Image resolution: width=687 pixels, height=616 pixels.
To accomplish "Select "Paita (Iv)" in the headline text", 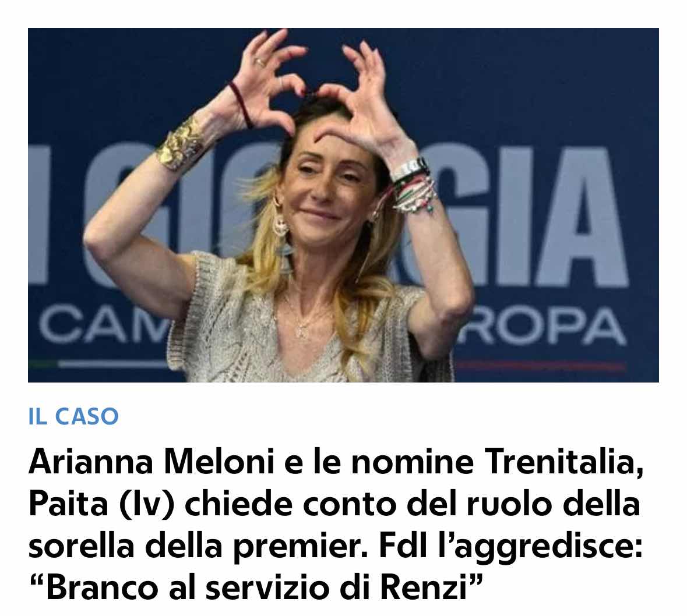I will (101, 504).
